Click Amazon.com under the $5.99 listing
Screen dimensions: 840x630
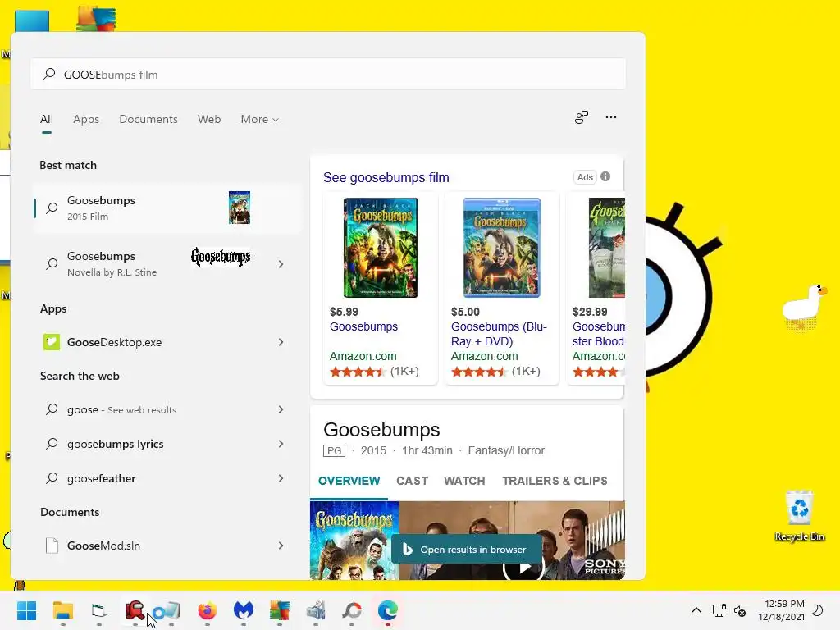click(363, 356)
